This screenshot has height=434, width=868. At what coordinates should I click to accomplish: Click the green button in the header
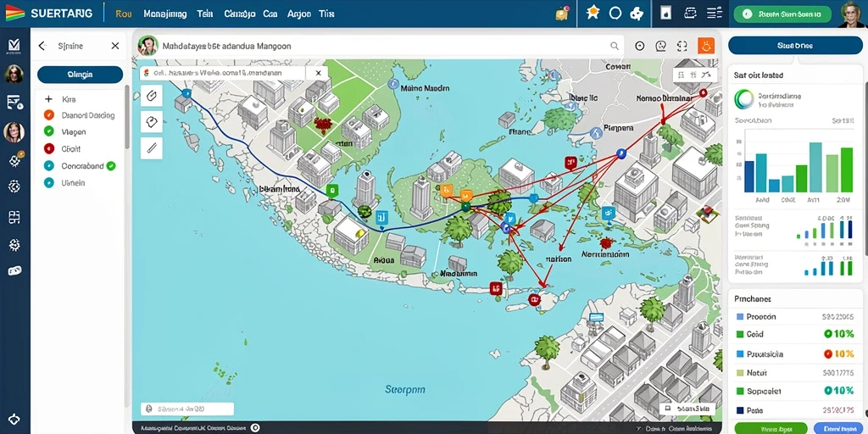(x=782, y=14)
